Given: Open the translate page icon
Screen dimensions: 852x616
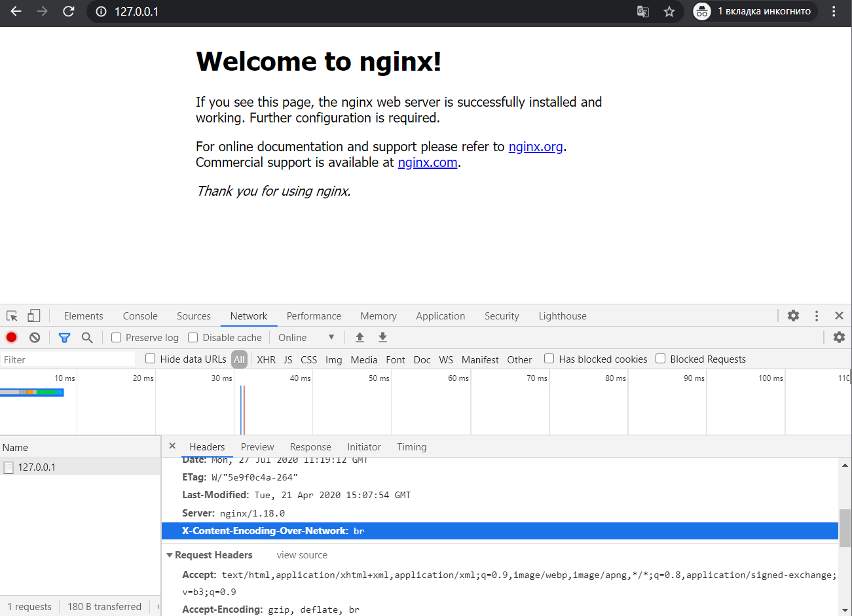Looking at the screenshot, I should (x=643, y=11).
